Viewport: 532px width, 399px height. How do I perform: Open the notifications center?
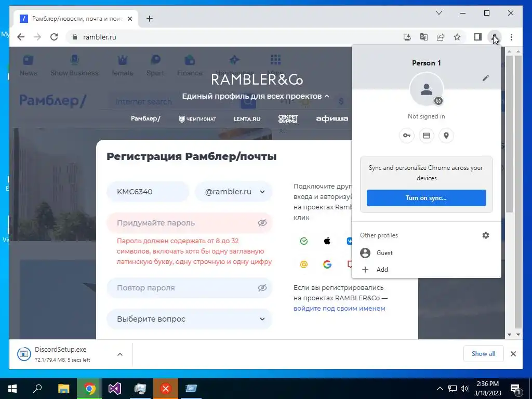pyautogui.click(x=515, y=389)
